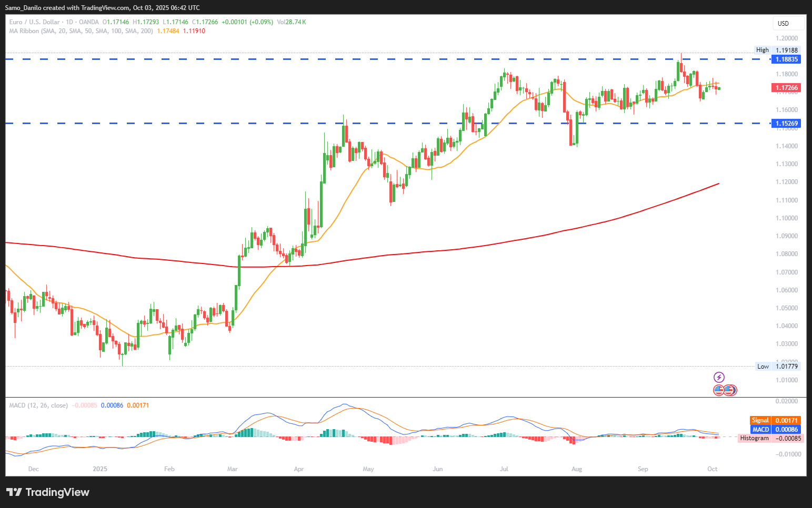Click the Jul label on time axis
Screen dimensions: 812x508
point(504,469)
